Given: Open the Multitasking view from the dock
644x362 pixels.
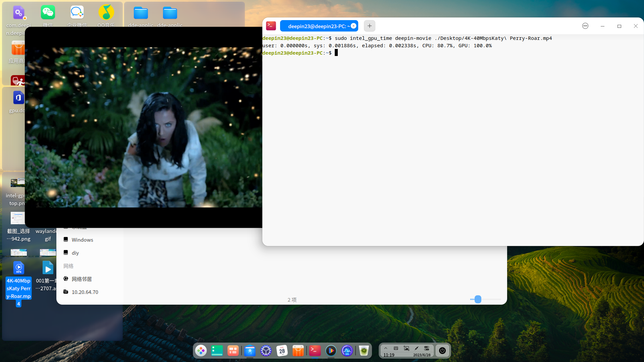Looking at the screenshot, I should click(x=233, y=351).
